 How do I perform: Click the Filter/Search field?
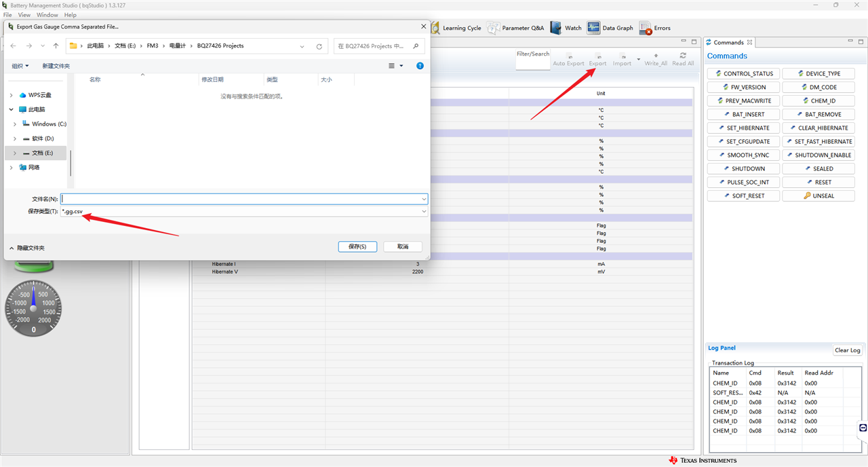click(x=532, y=63)
